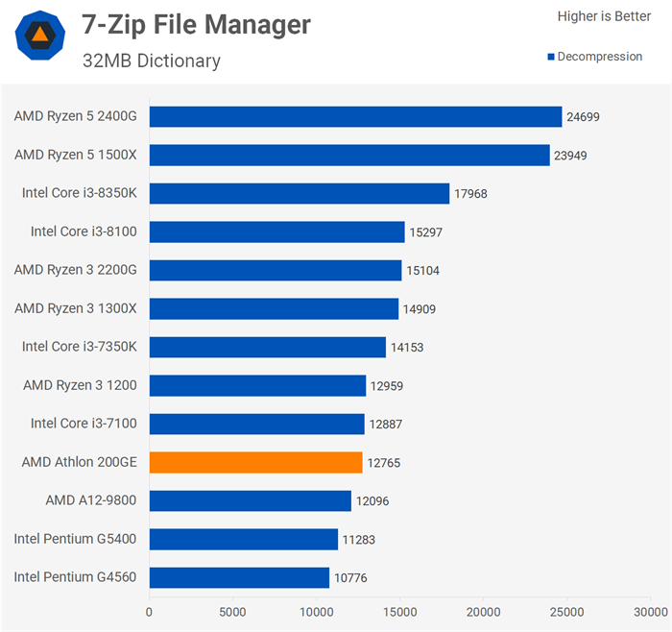Click the blue and orange logo icon

pyautogui.click(x=40, y=36)
